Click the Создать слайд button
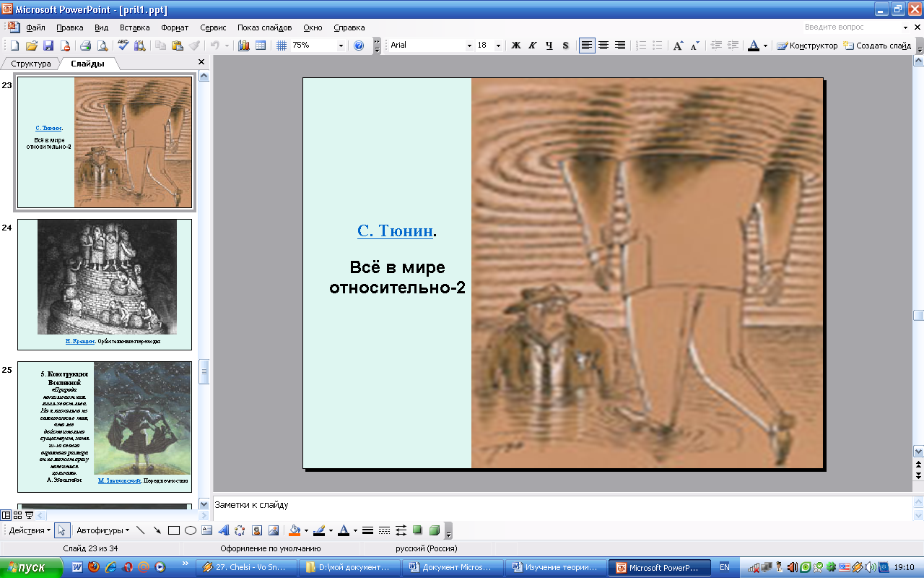Viewport: 924px width, 578px height. [x=877, y=46]
